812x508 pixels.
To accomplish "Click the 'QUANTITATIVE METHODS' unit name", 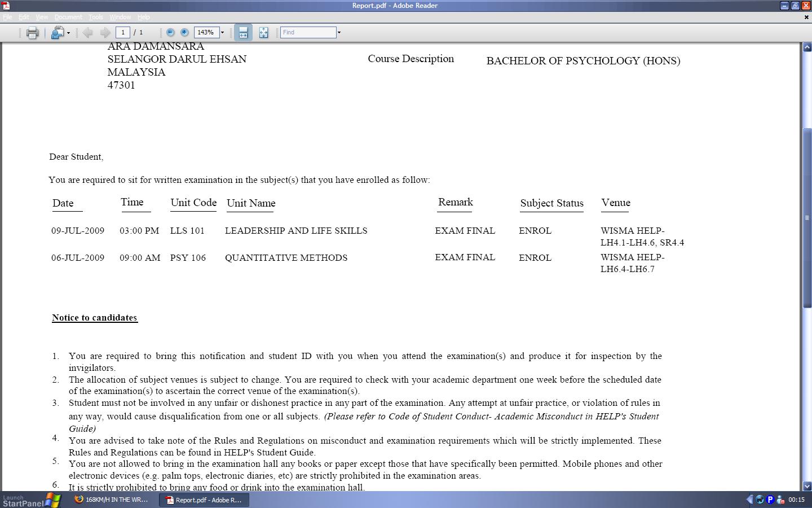I will click(286, 258).
